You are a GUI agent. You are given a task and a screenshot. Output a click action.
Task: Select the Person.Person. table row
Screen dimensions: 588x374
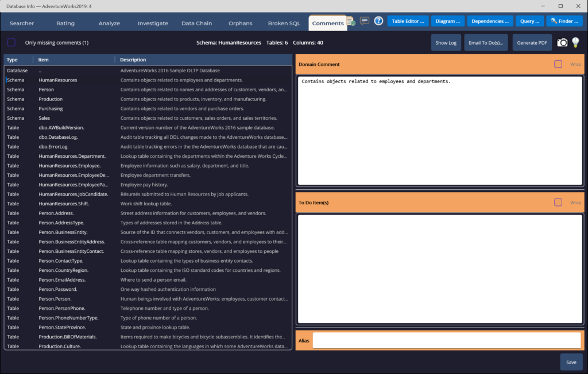coord(148,299)
